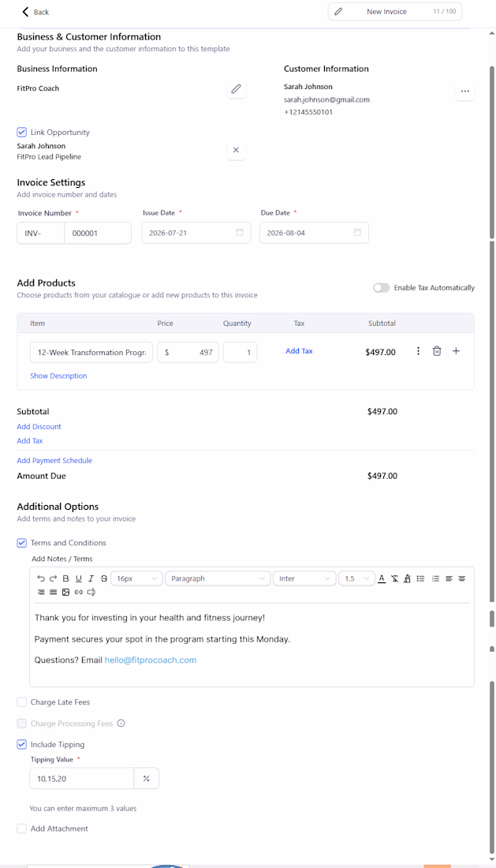
Task: Undo last edit in notes editor
Action: point(40,578)
